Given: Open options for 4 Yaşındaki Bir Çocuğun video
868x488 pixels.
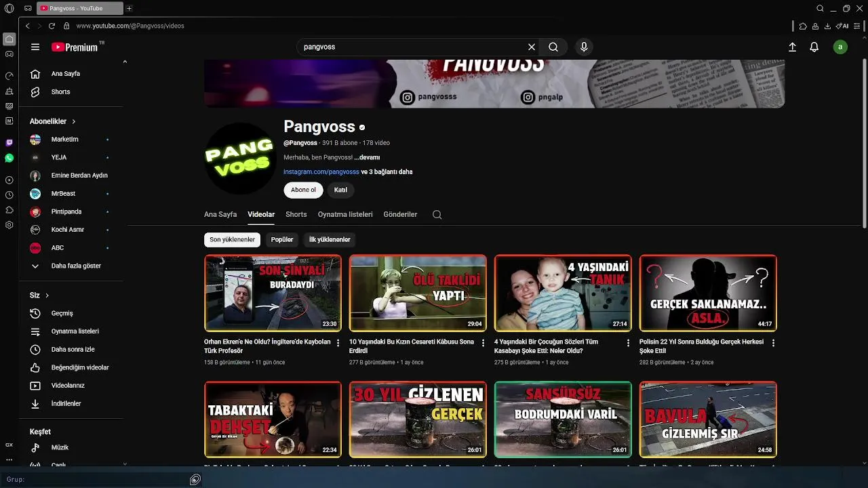Looking at the screenshot, I should click(x=628, y=343).
